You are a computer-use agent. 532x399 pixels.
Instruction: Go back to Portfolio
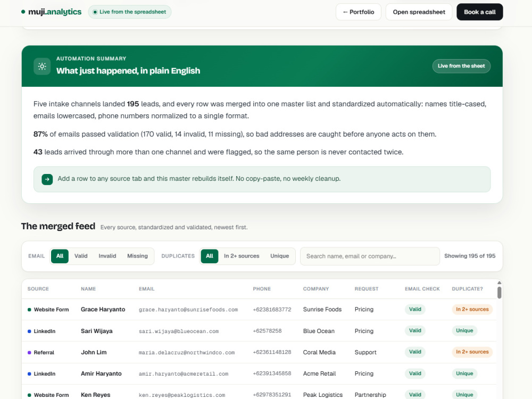tap(358, 12)
